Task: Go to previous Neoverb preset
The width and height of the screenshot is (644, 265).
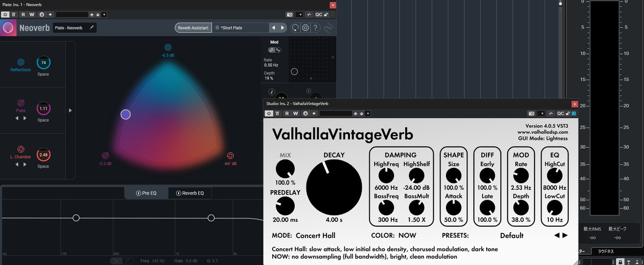Action: click(x=274, y=27)
